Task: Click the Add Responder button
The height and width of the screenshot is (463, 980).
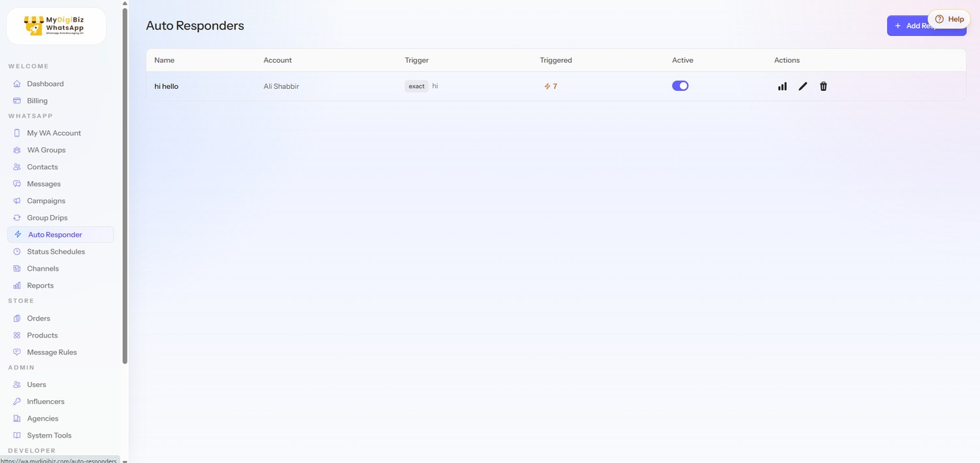Action: point(926,26)
